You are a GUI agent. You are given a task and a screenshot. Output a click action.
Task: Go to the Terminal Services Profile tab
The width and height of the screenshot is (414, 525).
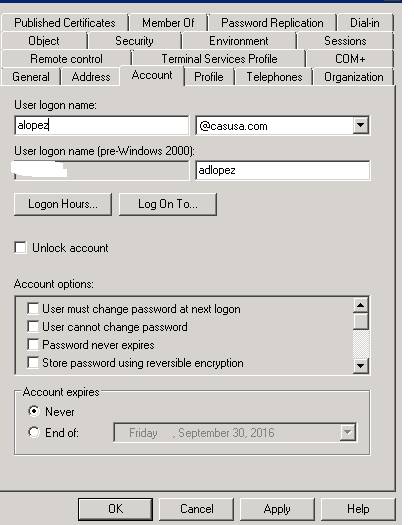(x=219, y=59)
